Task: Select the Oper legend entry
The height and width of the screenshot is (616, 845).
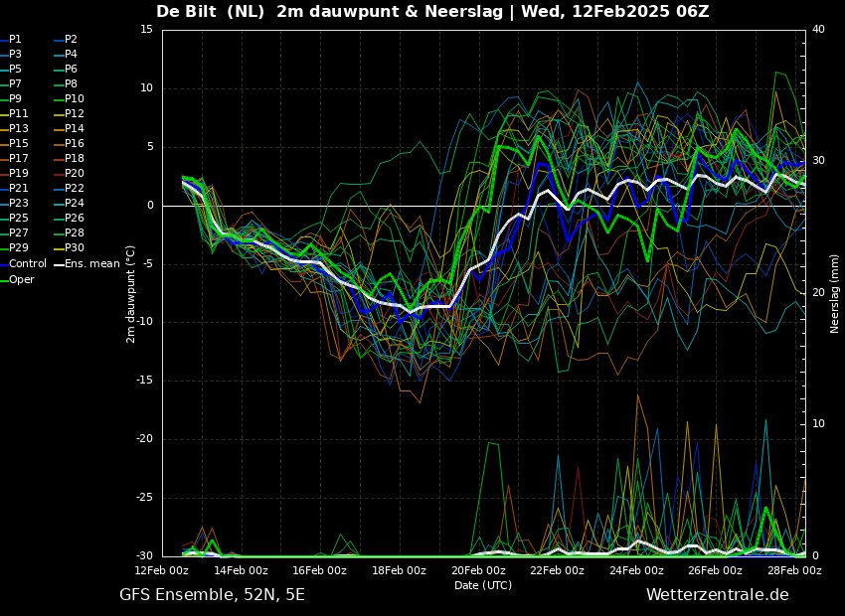Action: point(17,280)
